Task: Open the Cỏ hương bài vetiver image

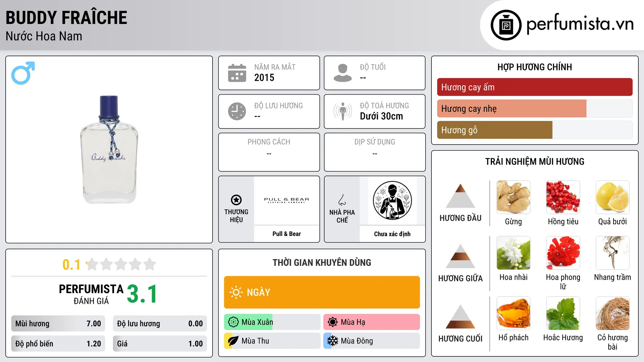Action: 613,313
